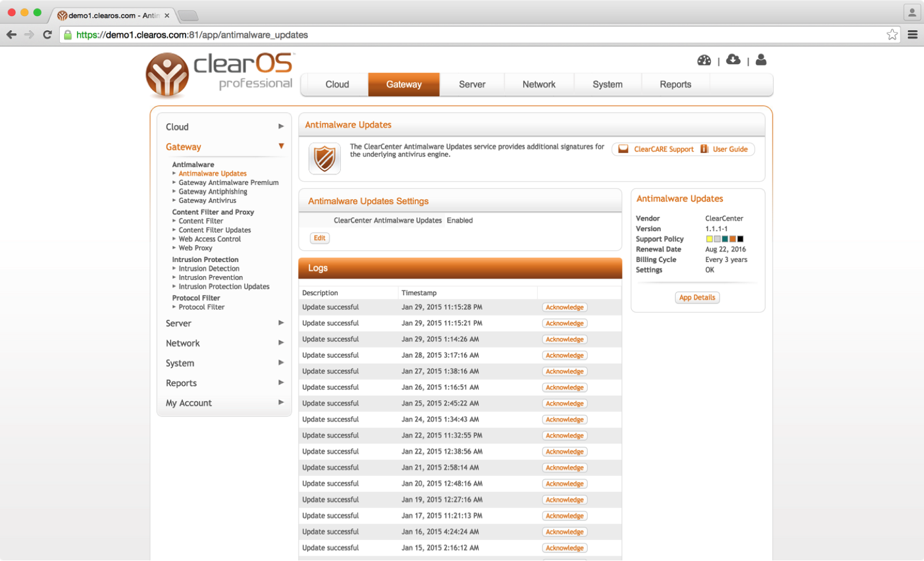Click the Logs panel header
The image size is (924, 561).
point(460,268)
